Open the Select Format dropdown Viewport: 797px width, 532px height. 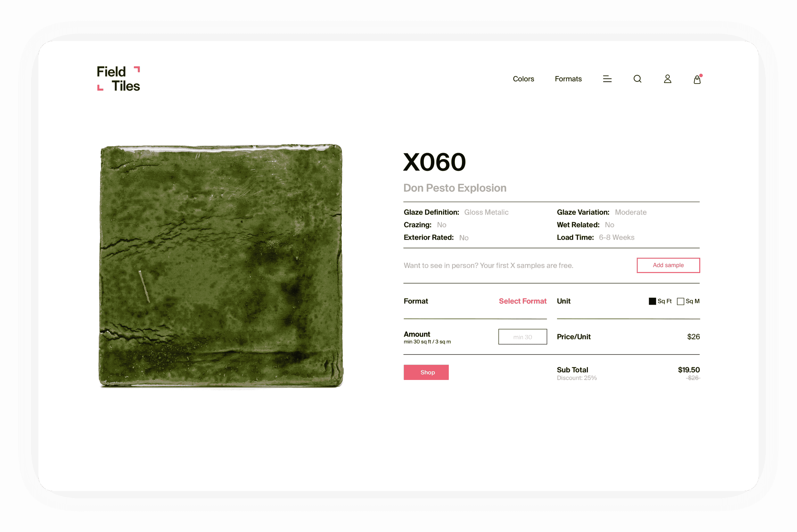tap(522, 301)
